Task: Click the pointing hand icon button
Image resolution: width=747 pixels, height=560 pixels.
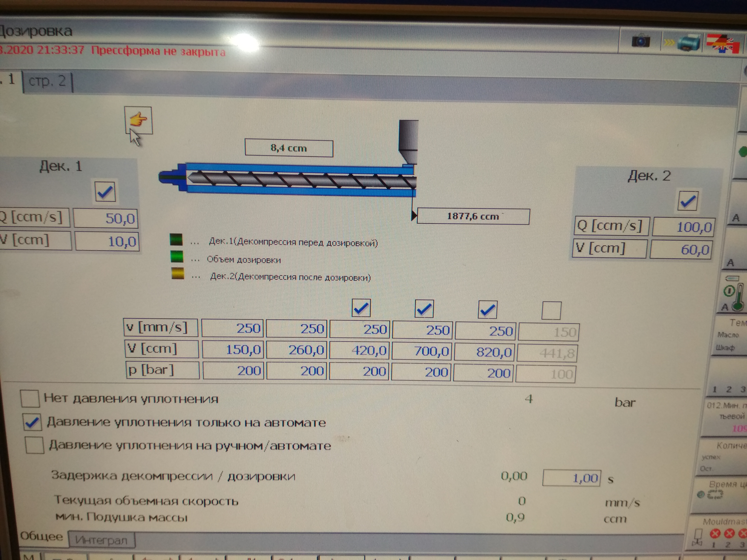Action: tap(138, 120)
